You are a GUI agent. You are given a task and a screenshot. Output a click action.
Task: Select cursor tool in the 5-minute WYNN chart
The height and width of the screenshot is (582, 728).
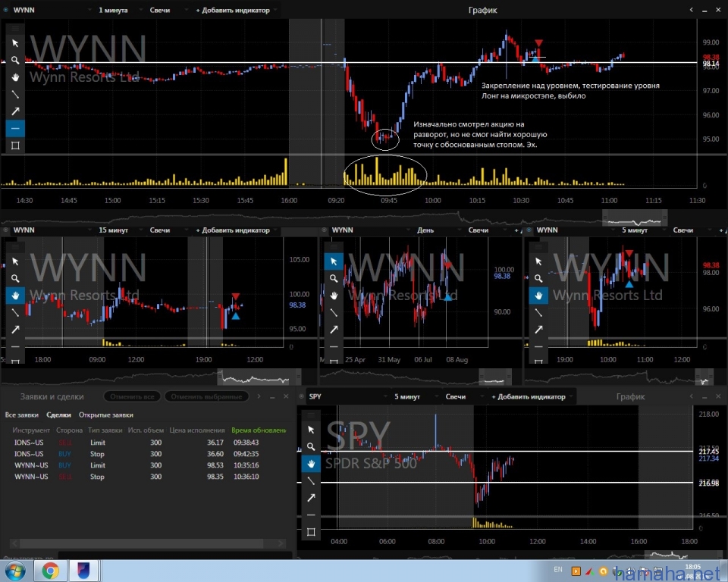(538, 261)
